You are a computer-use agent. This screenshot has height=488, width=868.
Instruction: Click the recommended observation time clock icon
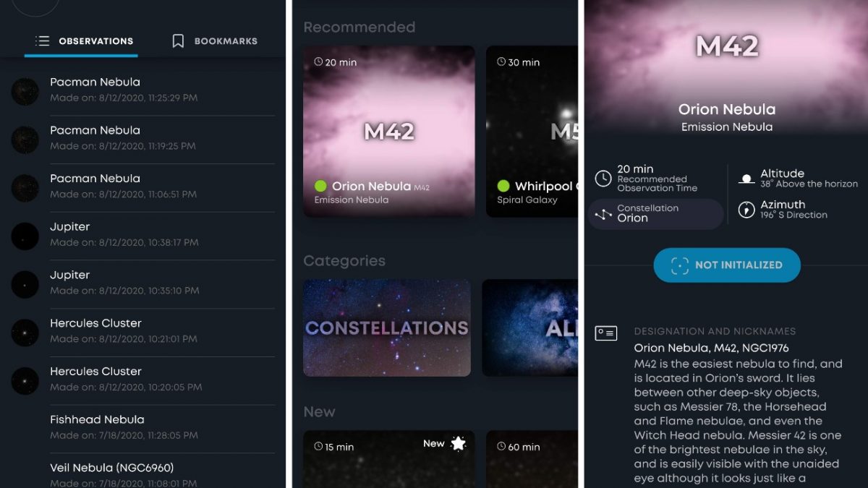click(x=603, y=179)
